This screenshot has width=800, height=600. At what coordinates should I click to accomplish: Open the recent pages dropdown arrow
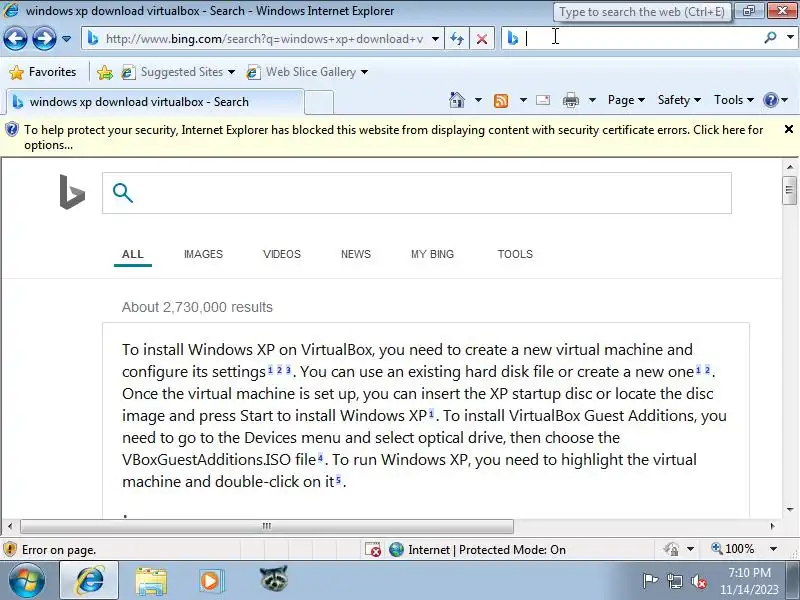66,39
